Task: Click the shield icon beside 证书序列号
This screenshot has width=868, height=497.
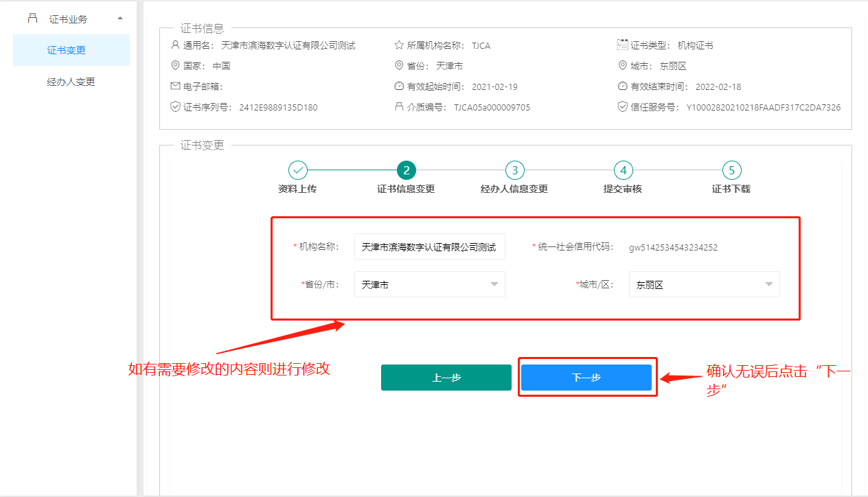Action: pos(175,107)
